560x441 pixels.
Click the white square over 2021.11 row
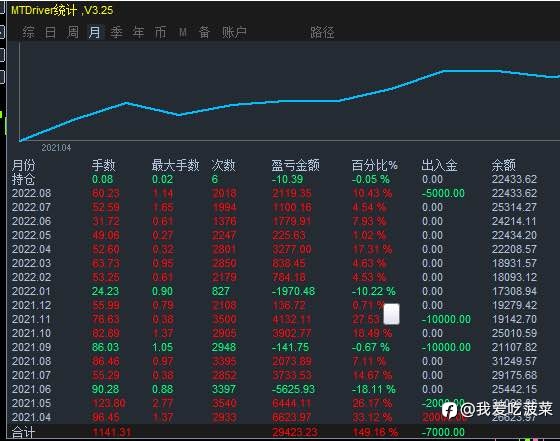click(x=391, y=314)
